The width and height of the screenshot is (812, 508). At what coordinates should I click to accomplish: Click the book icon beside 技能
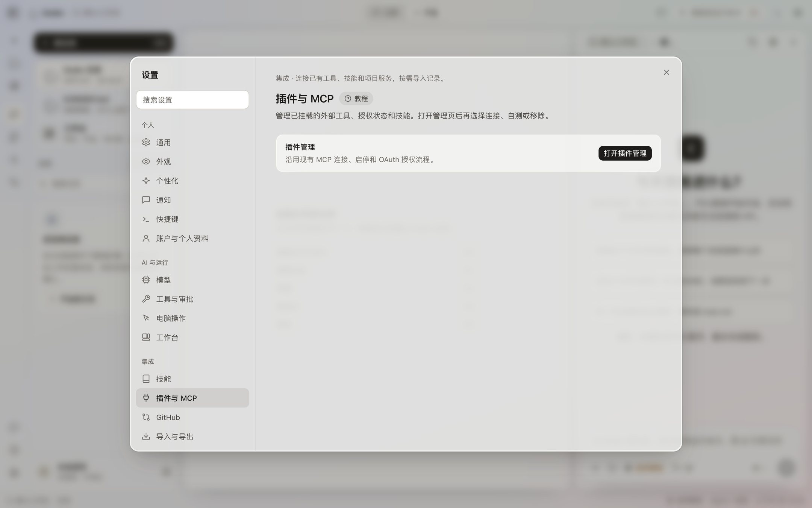pos(146,379)
